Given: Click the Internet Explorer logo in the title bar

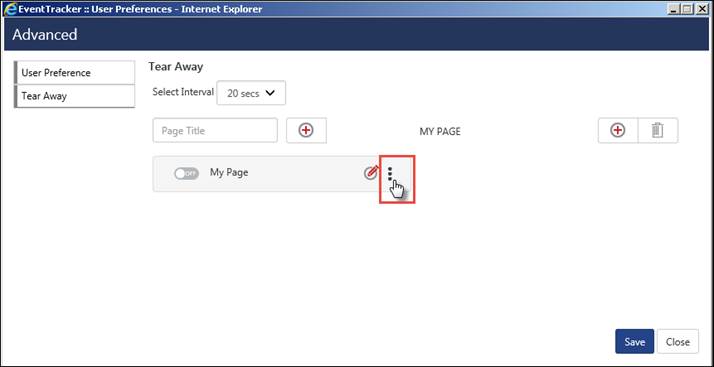Looking at the screenshot, I should coord(10,9).
